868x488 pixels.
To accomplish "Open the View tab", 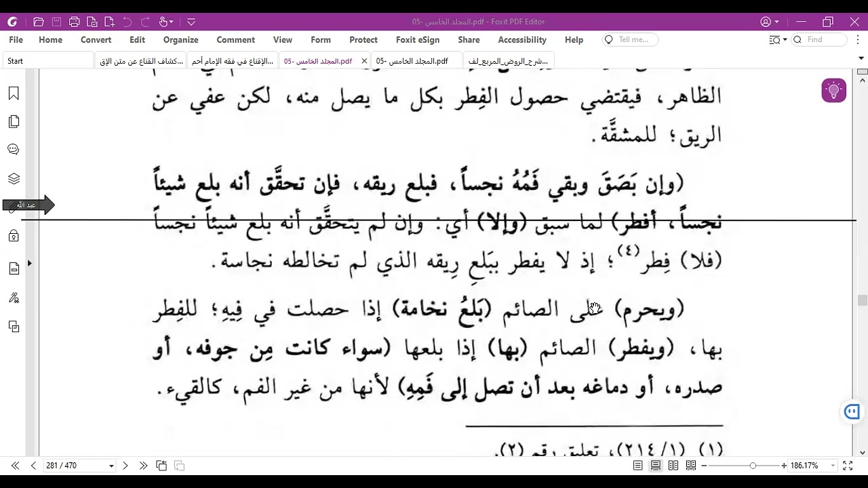I will [x=282, y=40].
